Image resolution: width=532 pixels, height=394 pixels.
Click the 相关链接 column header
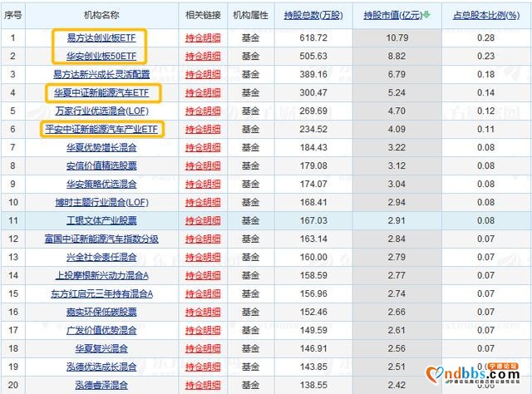tap(203, 15)
